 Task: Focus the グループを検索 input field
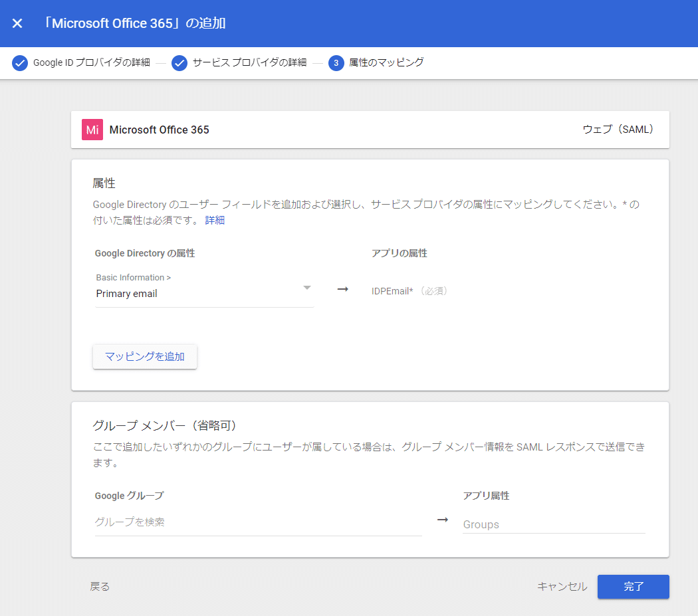pos(258,522)
